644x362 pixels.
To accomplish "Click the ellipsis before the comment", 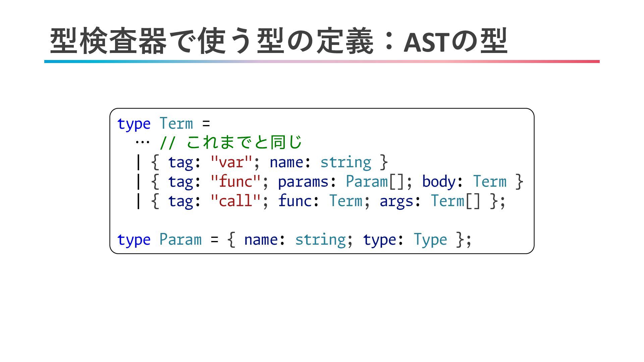I will 142,142.
